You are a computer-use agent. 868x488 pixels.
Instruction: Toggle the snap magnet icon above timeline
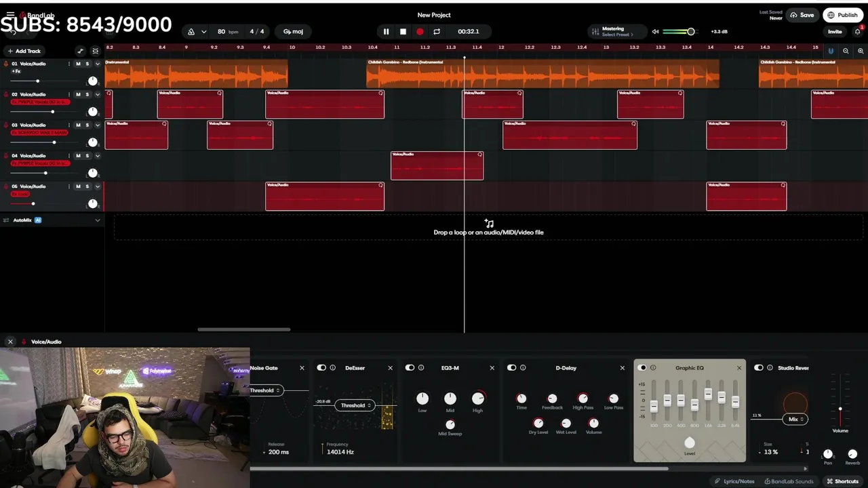coord(831,51)
